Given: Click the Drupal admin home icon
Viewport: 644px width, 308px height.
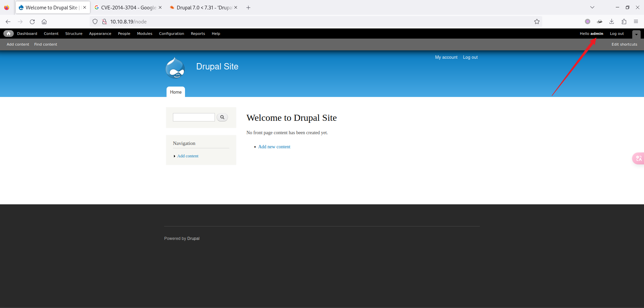Looking at the screenshot, I should tap(8, 34).
